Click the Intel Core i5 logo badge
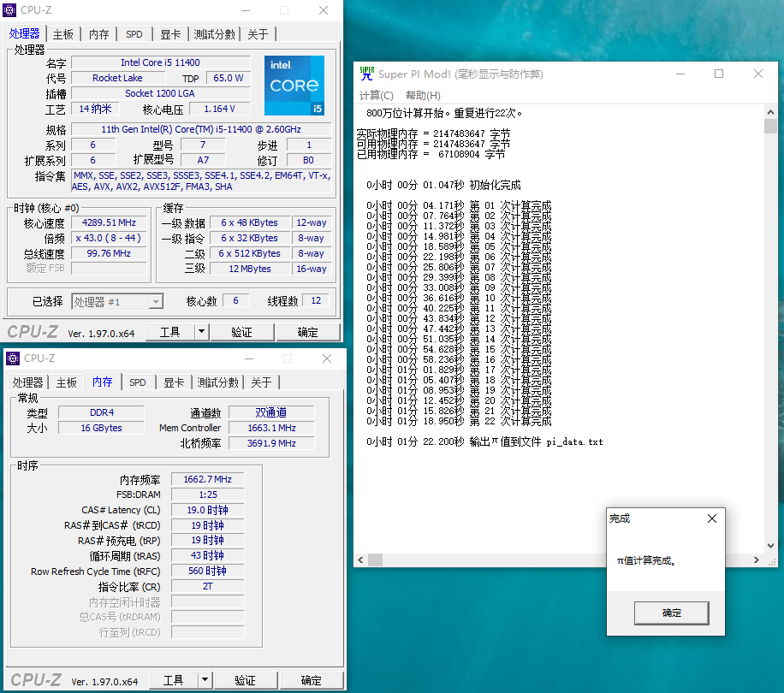The image size is (784, 693). [x=294, y=86]
